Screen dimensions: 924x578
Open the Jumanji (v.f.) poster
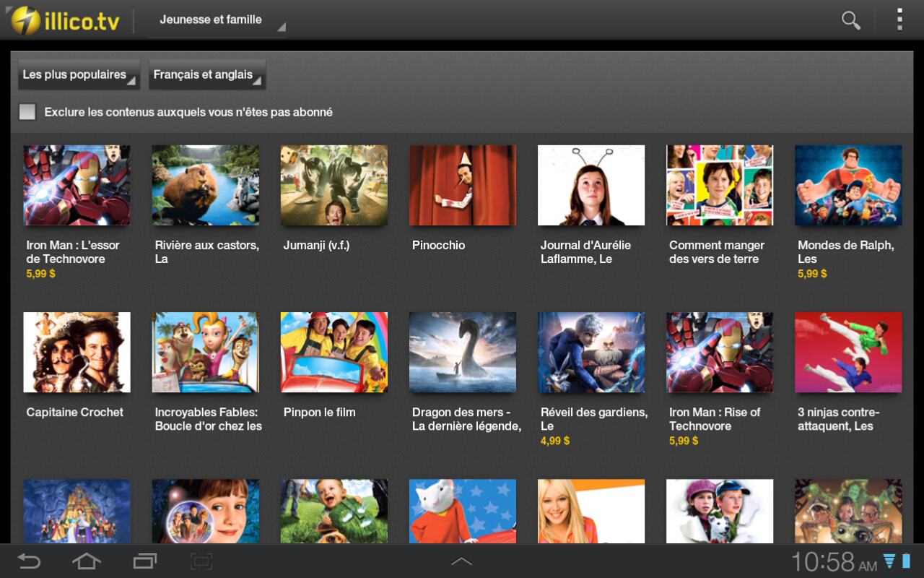334,186
